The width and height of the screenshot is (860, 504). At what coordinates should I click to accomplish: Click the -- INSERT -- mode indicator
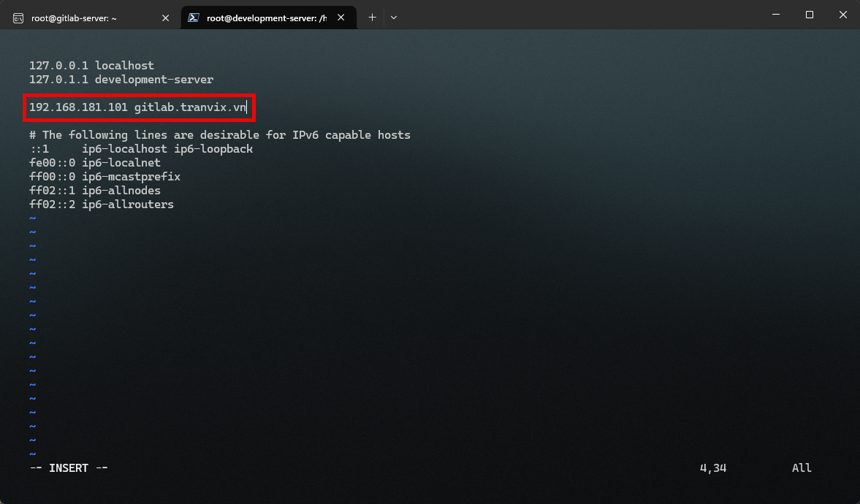tap(68, 468)
